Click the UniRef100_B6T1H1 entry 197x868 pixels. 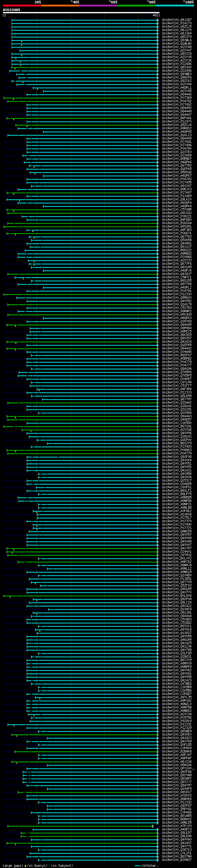click(x=176, y=426)
